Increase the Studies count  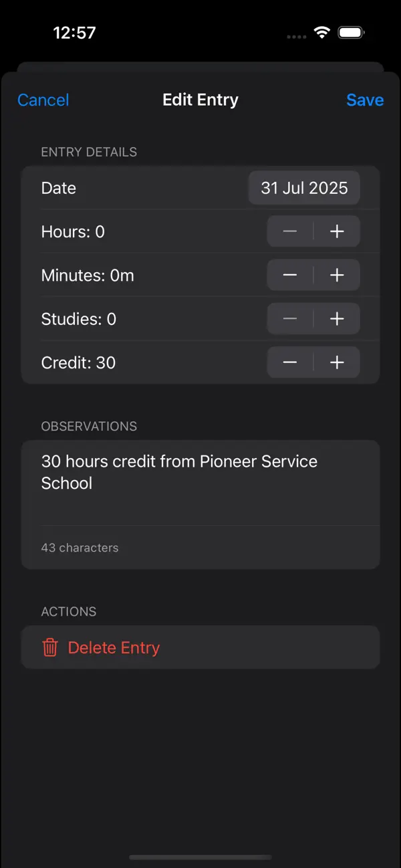coord(337,318)
